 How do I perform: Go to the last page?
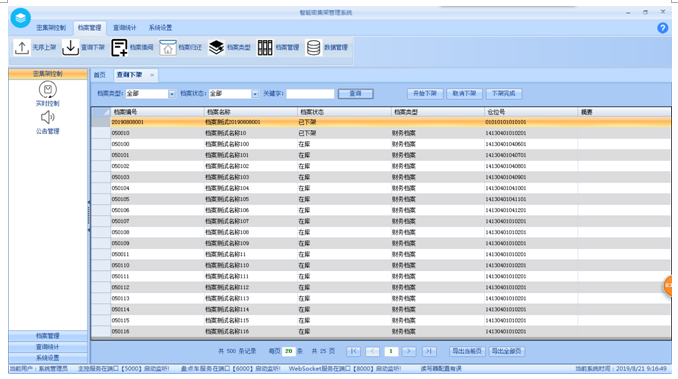[428, 351]
